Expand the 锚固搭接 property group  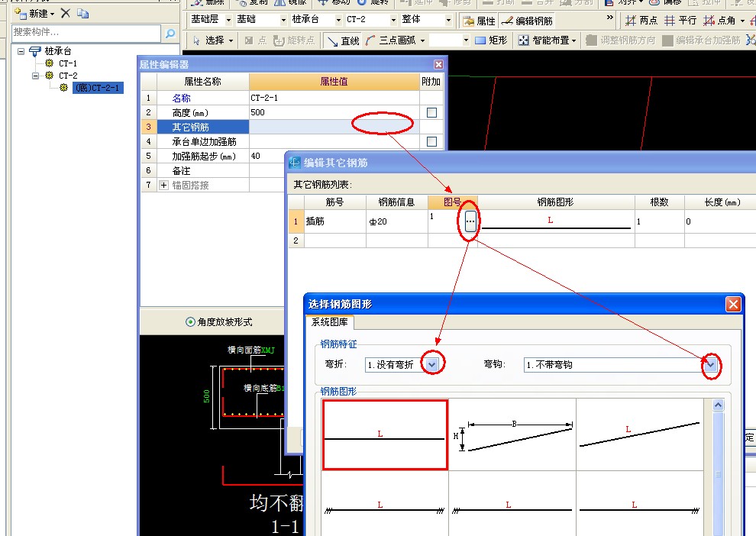tap(163, 185)
